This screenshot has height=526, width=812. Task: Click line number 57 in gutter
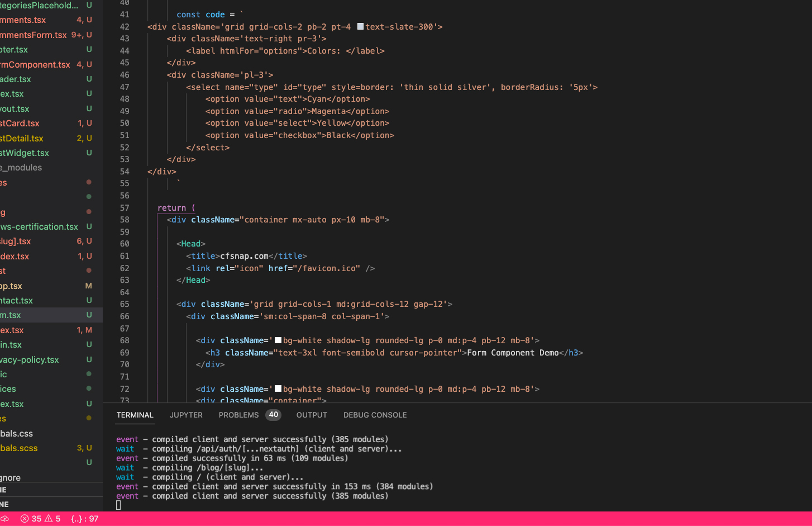[125, 207]
